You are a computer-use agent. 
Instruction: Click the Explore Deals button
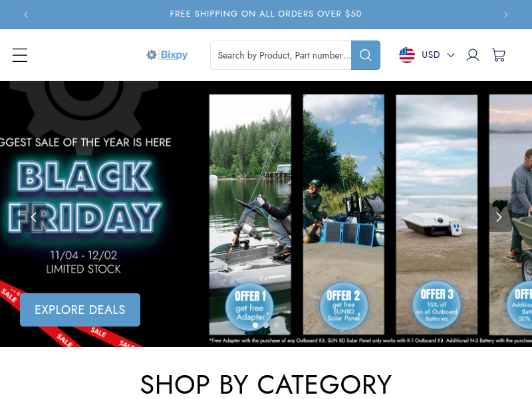point(80,310)
